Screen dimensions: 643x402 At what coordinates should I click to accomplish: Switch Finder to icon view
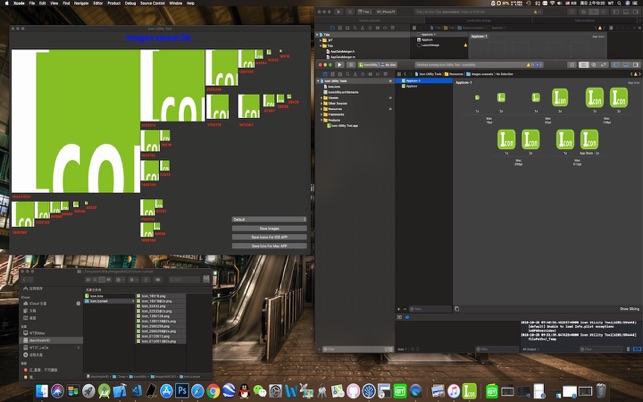pyautogui.click(x=88, y=280)
